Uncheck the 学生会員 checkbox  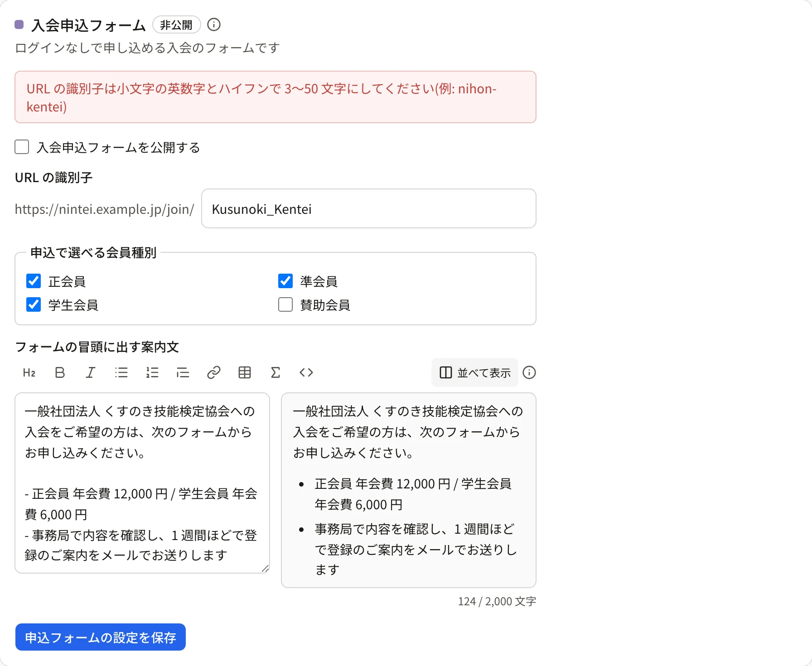point(34,304)
